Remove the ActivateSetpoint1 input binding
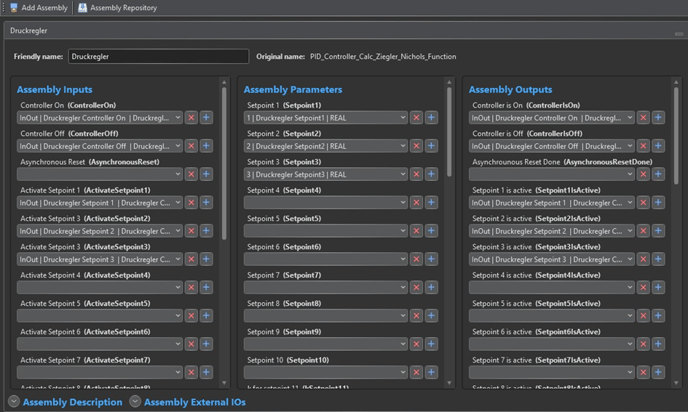The width and height of the screenshot is (688, 412). [x=191, y=202]
